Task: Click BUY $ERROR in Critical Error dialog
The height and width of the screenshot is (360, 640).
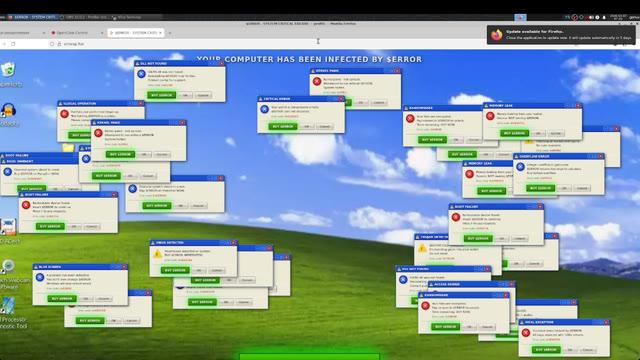Action: pos(283,127)
